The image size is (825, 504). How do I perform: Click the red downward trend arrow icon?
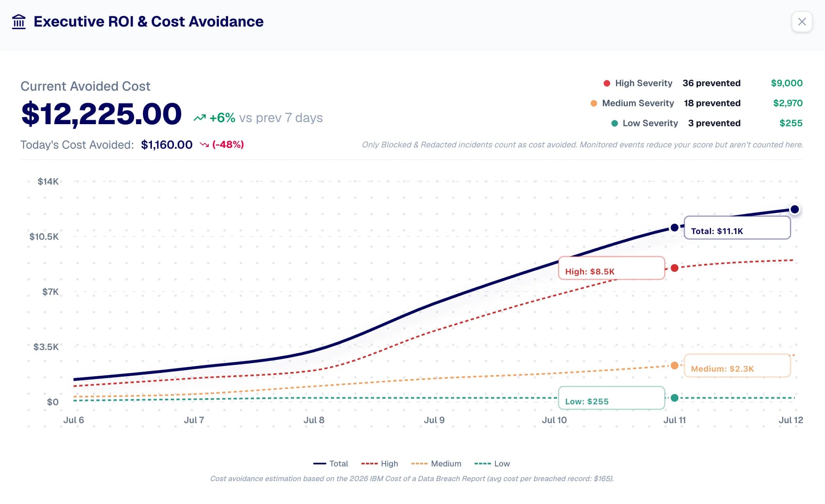204,145
